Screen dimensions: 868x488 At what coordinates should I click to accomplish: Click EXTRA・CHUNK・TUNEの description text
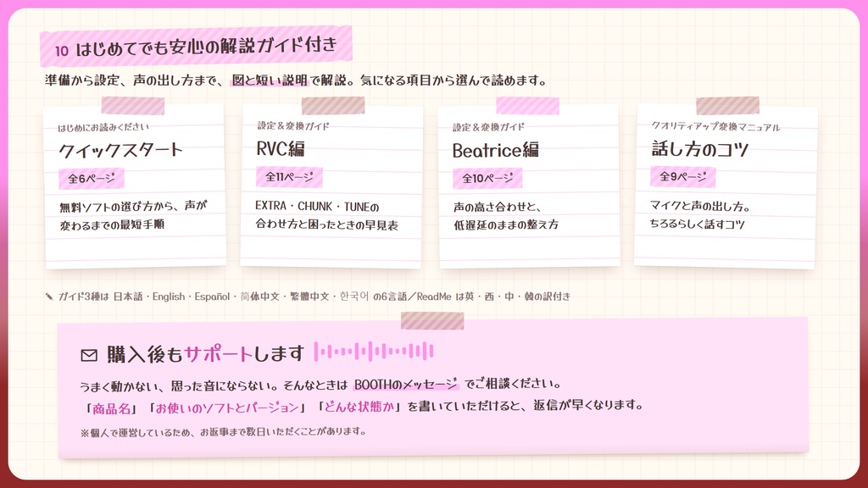tap(317, 207)
